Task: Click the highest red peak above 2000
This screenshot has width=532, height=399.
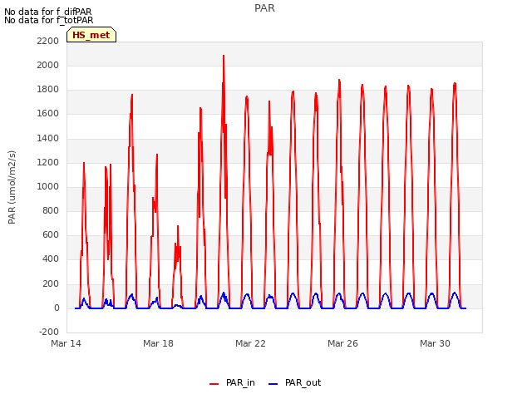Action: click(x=224, y=56)
